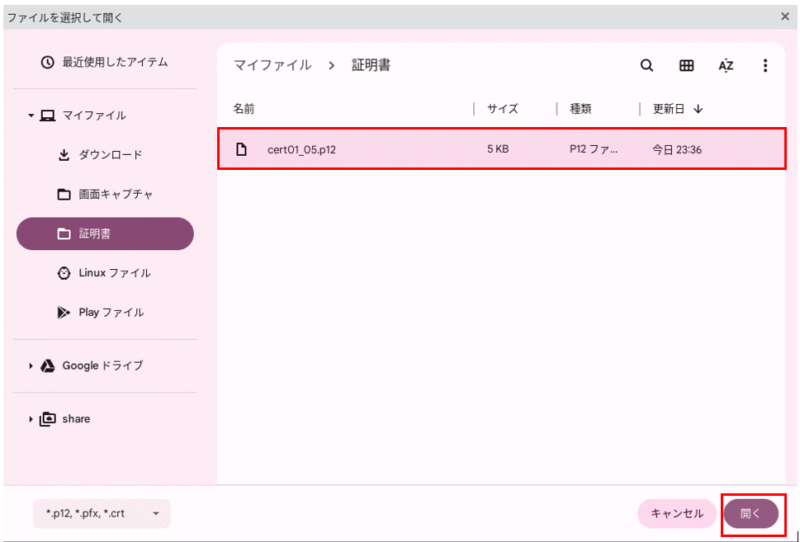Click the Play store icon in sidebar

coord(64,313)
